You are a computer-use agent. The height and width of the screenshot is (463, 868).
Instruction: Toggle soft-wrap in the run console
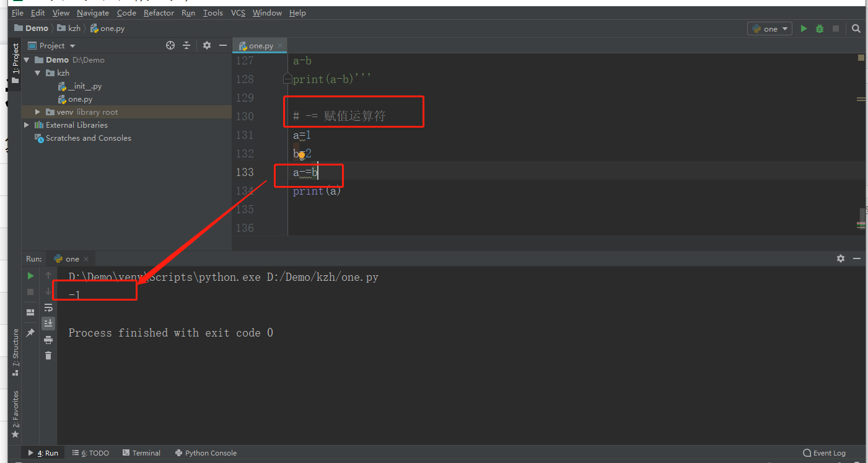(48, 308)
